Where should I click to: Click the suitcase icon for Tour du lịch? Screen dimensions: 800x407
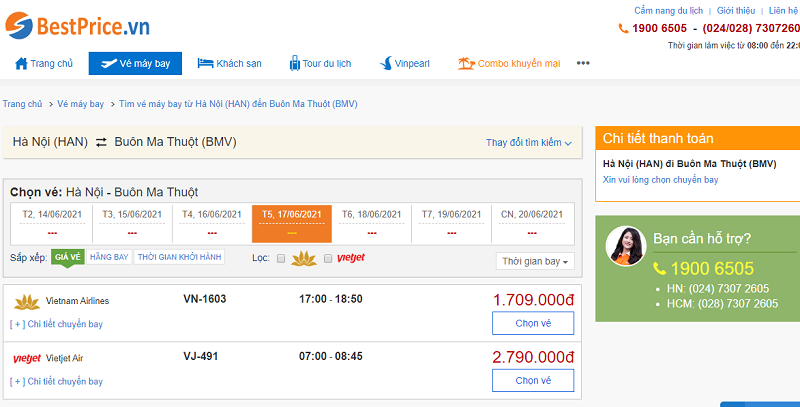tap(294, 63)
